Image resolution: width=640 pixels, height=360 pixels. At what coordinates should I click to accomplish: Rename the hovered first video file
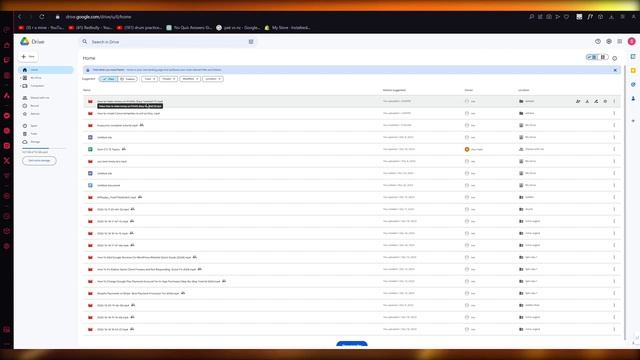(596, 101)
